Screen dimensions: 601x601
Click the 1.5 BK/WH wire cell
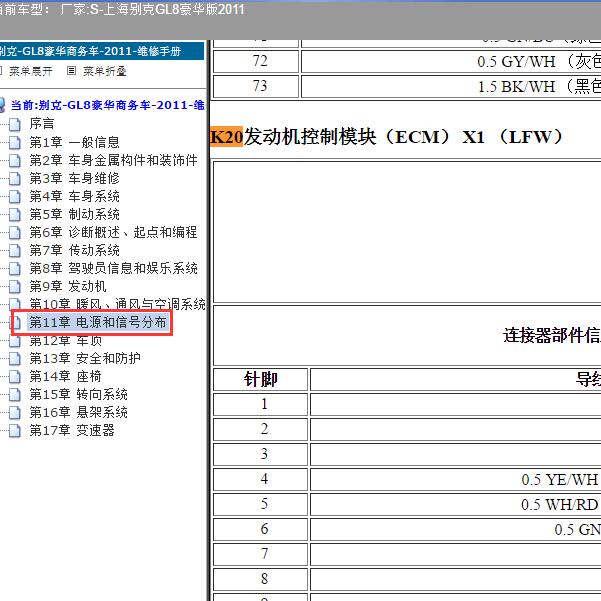451,86
